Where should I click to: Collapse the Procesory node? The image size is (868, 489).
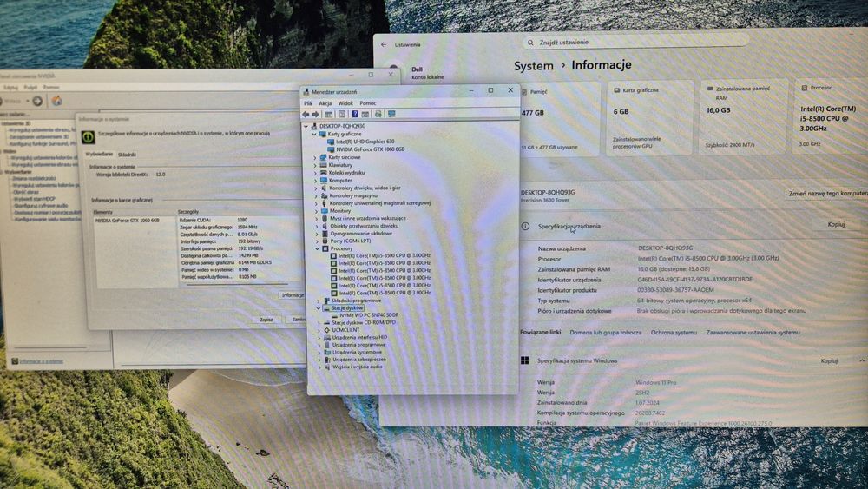(x=318, y=249)
